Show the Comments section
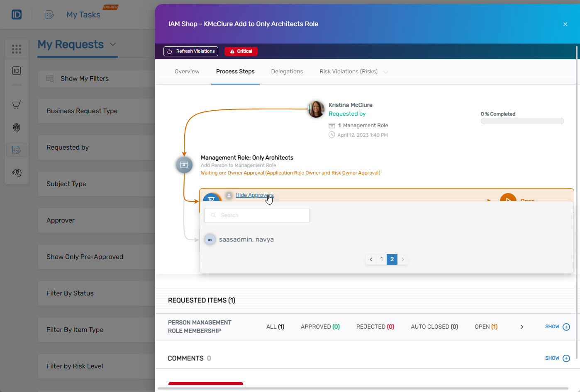This screenshot has width=580, height=392. coord(557,358)
